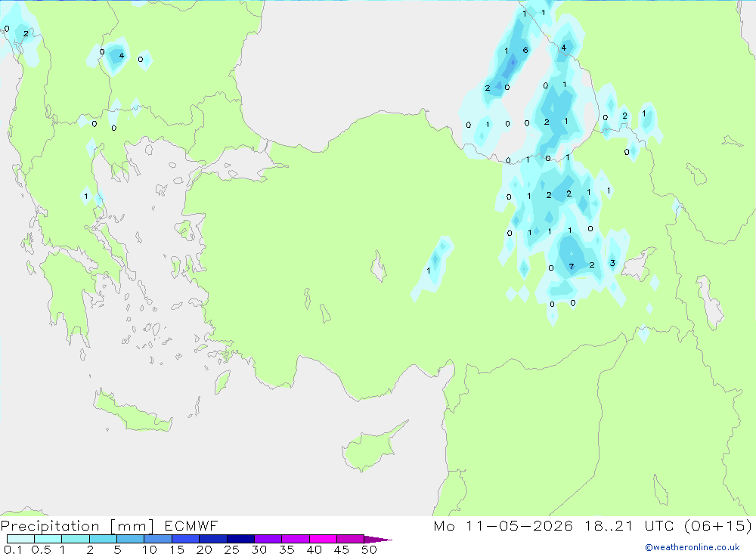Click the legend label '10'

coord(150,549)
